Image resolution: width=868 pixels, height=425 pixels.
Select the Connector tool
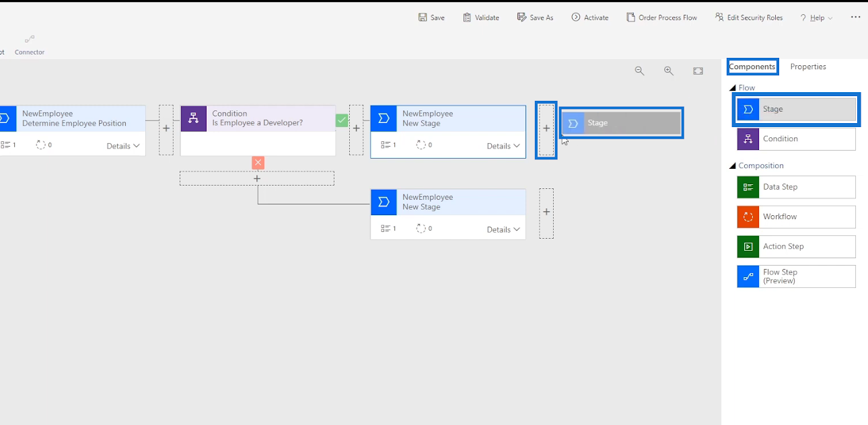[30, 45]
